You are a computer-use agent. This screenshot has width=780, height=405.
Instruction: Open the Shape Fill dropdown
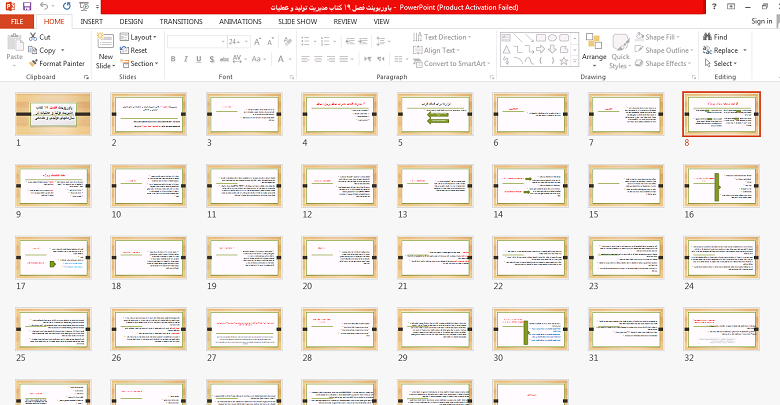click(657, 37)
